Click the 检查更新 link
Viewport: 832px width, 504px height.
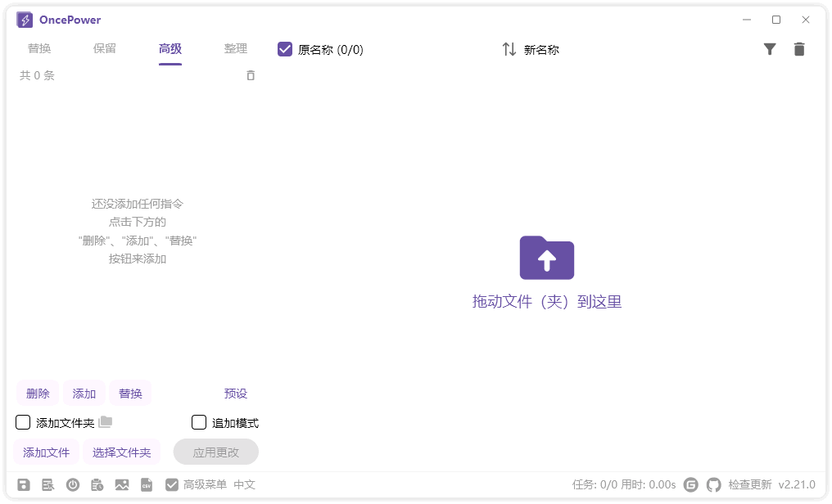[750, 484]
